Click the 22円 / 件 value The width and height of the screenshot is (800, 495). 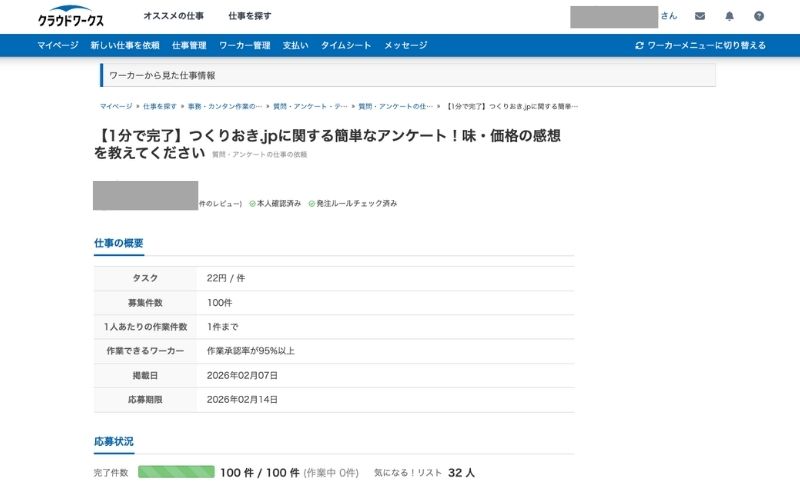point(226,278)
